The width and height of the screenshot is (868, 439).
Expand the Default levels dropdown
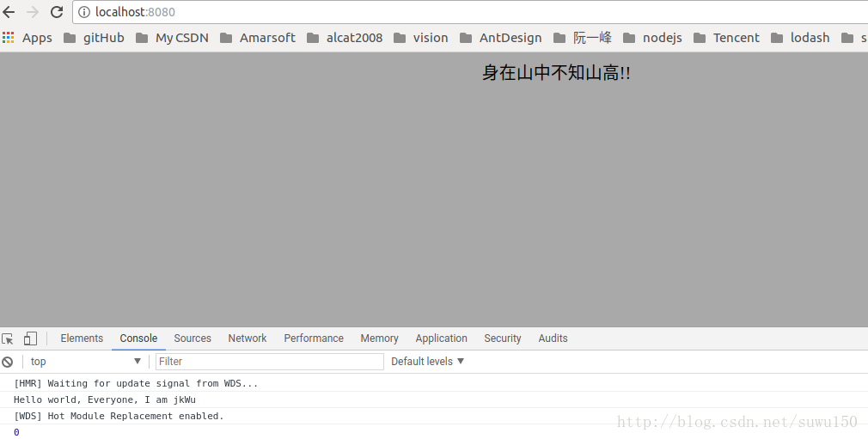pos(427,362)
